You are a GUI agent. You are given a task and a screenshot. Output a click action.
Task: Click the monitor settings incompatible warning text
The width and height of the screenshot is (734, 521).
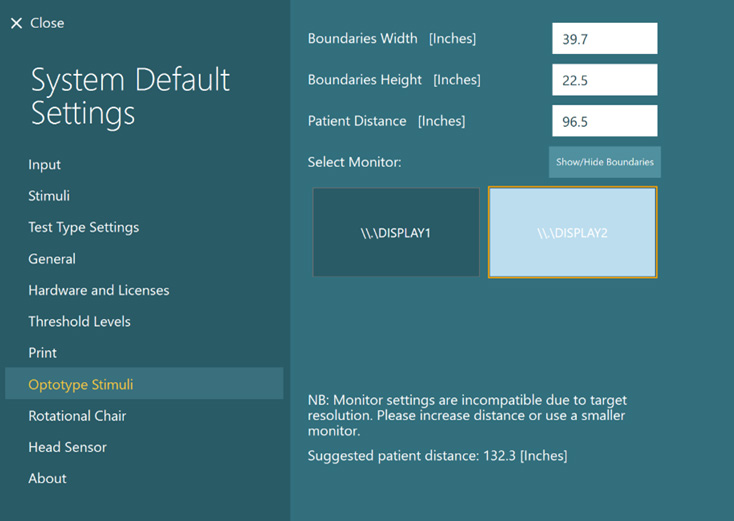[x=467, y=415]
